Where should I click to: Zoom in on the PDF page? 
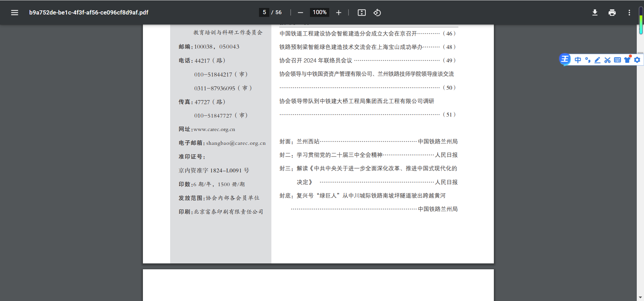pyautogui.click(x=339, y=13)
